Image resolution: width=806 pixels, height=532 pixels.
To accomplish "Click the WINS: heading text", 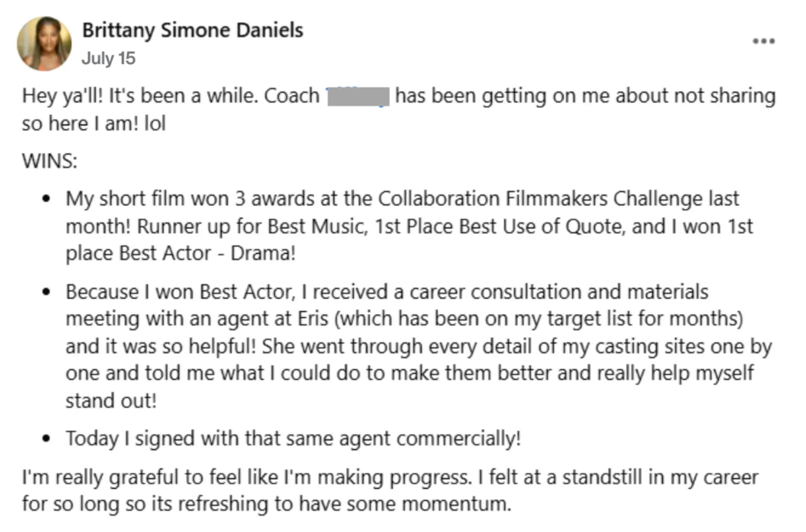I will pos(50,161).
